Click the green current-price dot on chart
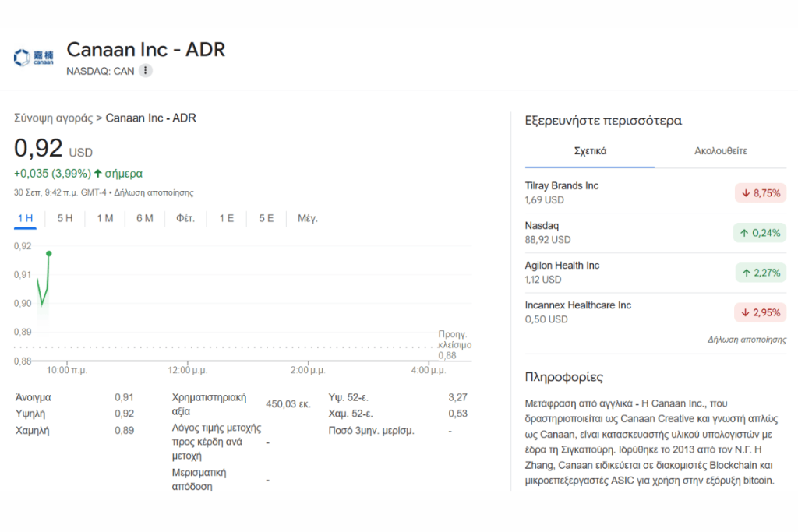The height and width of the screenshot is (532, 798). click(x=49, y=253)
